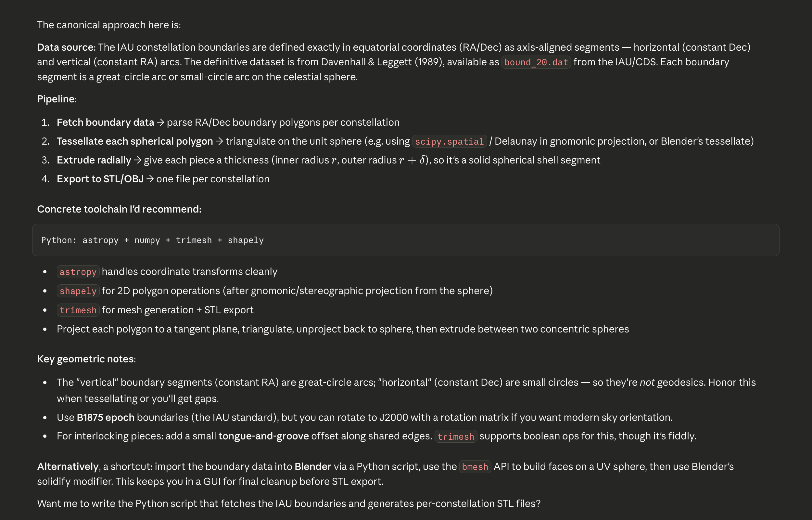
Task: Click the 'Concrete toolchain I'd recommend' heading
Action: coord(119,209)
